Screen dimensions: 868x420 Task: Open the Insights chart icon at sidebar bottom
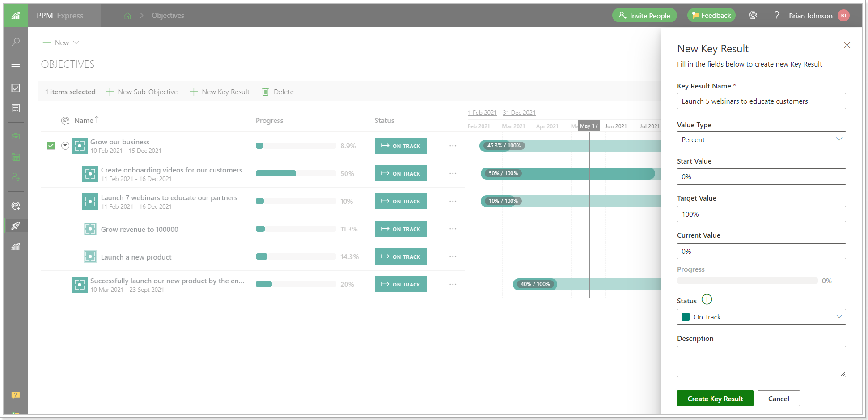pyautogui.click(x=16, y=246)
